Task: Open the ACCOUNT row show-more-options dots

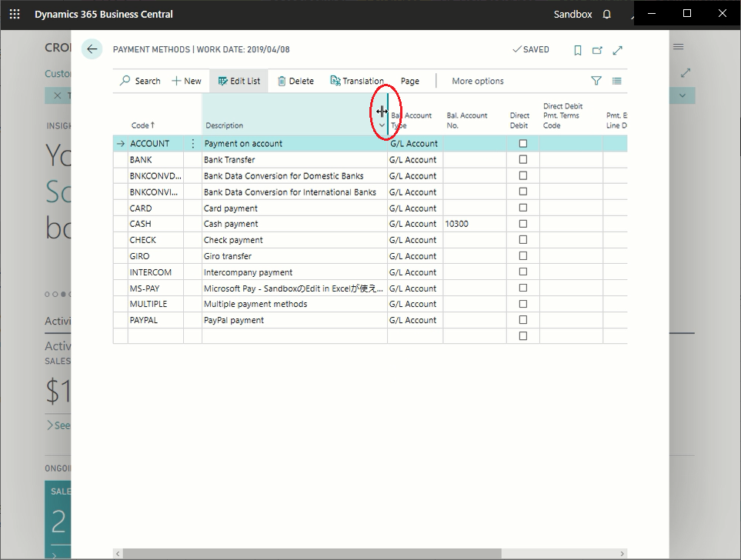Action: (193, 144)
